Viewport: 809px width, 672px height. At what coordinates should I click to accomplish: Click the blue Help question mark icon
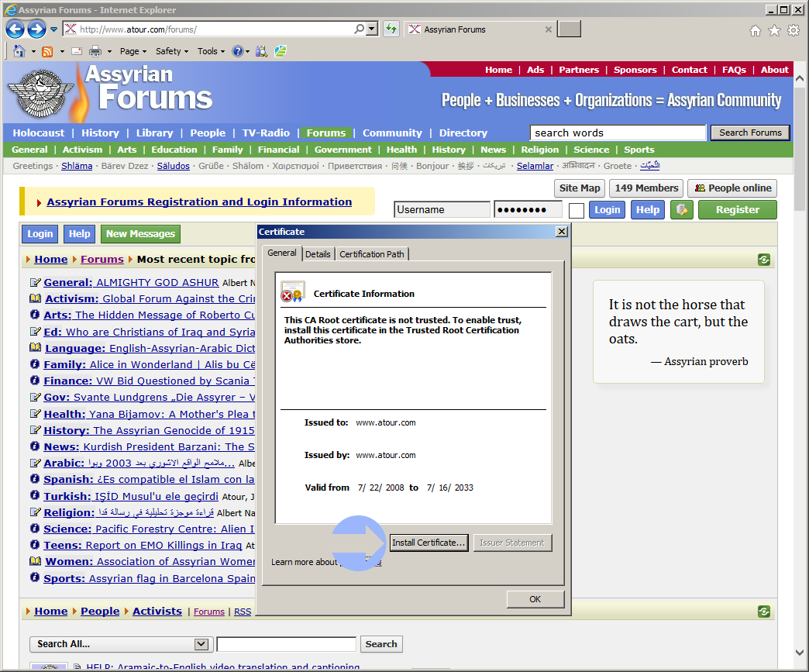click(237, 51)
